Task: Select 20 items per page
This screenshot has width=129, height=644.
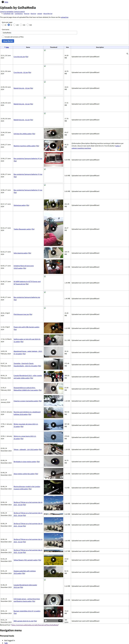Action: pyautogui.click(x=3, y=25)
